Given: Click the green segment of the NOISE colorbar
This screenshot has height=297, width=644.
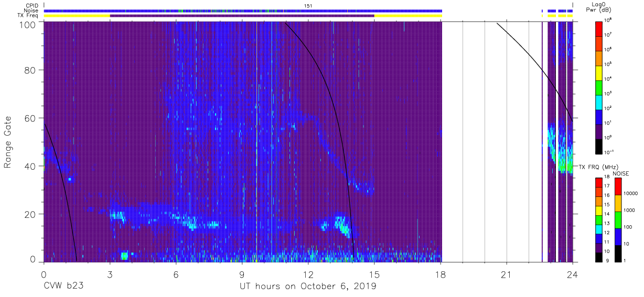Looking at the screenshot, I should pyautogui.click(x=618, y=219).
